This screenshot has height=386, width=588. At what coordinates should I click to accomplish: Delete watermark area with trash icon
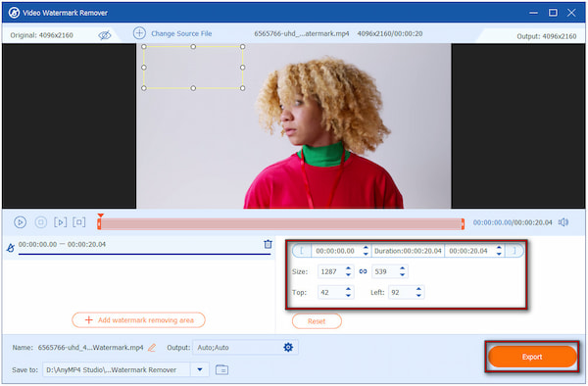click(x=268, y=244)
